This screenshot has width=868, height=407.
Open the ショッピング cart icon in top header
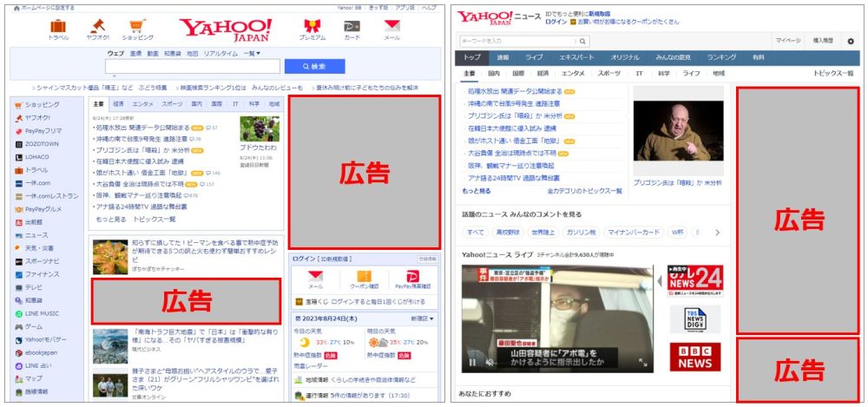pyautogui.click(x=137, y=26)
